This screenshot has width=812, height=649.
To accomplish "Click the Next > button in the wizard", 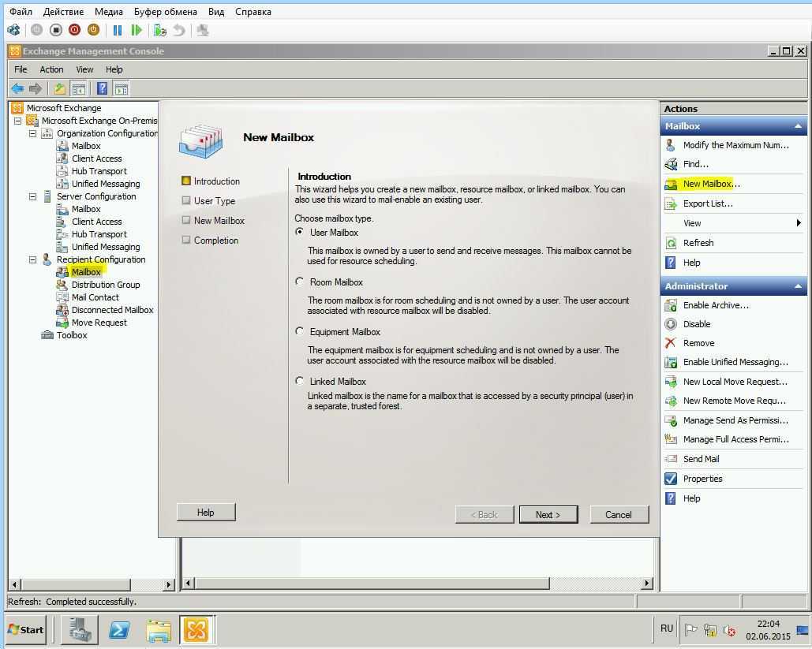I will [548, 514].
